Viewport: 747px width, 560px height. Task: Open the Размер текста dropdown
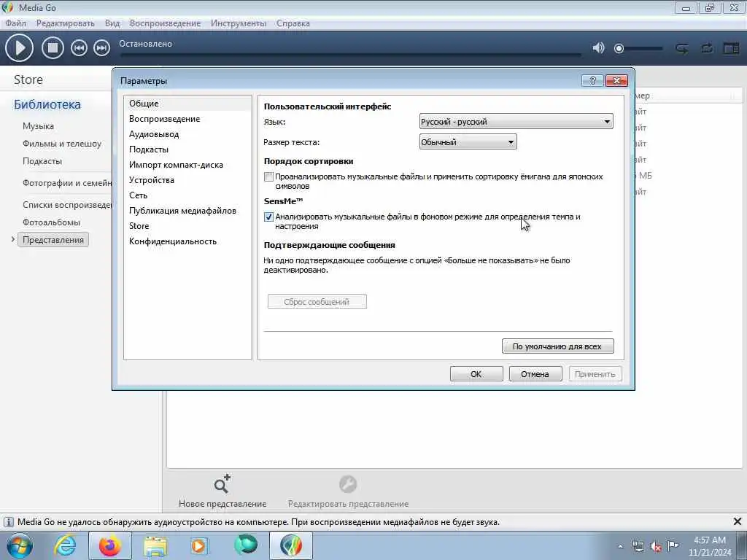click(468, 142)
